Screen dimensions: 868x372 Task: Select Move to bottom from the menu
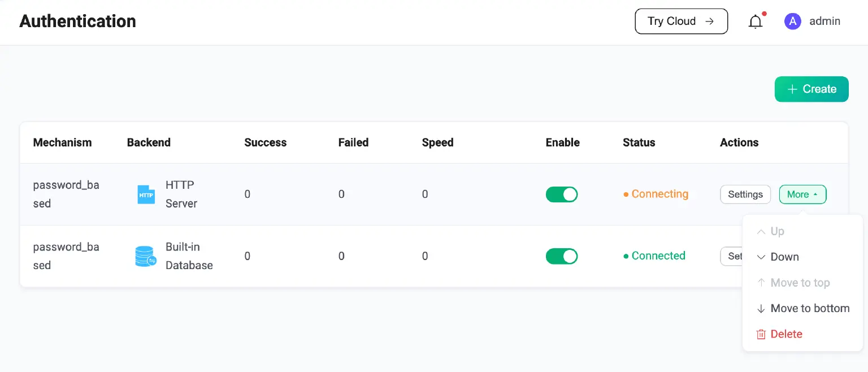point(810,309)
